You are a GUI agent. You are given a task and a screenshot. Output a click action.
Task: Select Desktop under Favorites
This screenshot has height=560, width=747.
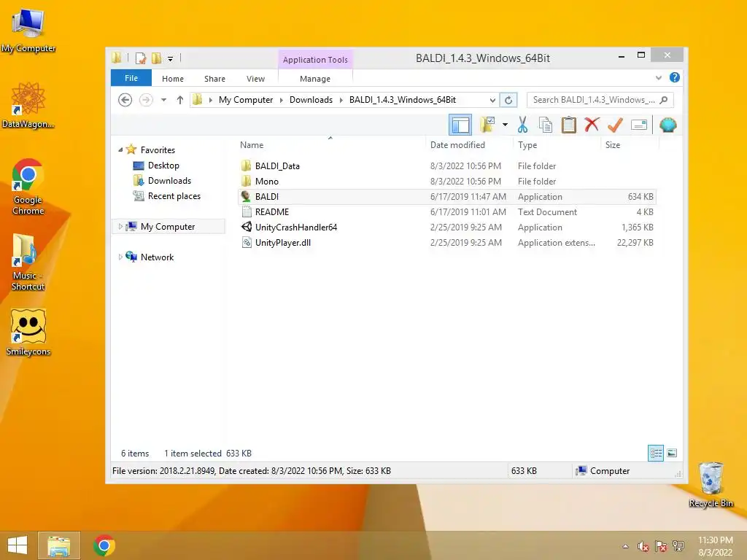(163, 166)
